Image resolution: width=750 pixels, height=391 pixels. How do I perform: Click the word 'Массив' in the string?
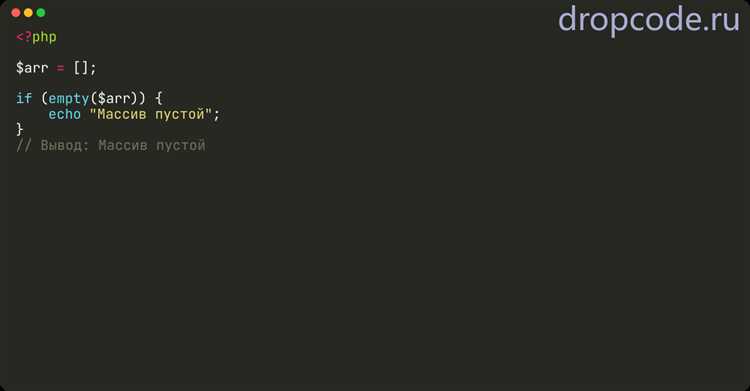click(121, 114)
